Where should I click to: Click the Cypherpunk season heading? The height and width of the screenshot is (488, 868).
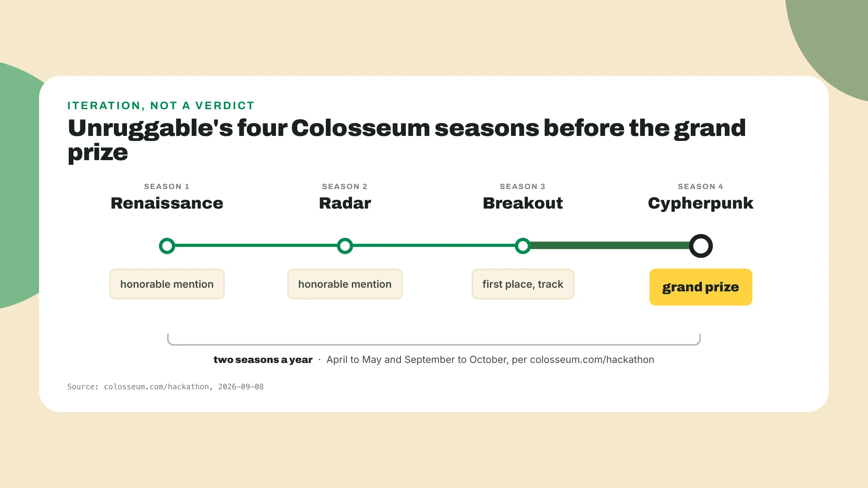point(701,204)
